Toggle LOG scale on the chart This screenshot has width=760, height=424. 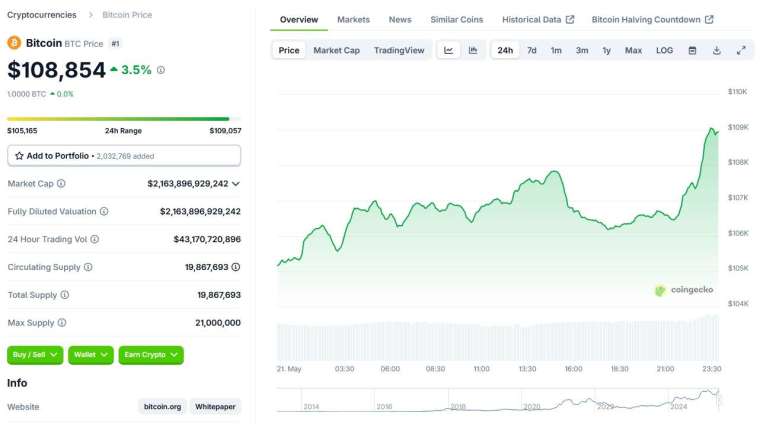[x=664, y=50]
